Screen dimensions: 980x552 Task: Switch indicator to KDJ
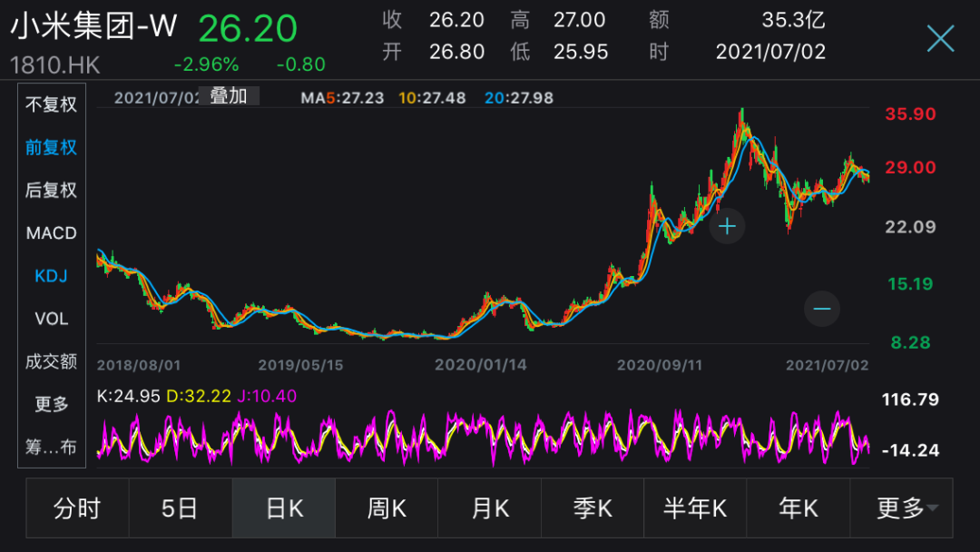pyautogui.click(x=51, y=276)
